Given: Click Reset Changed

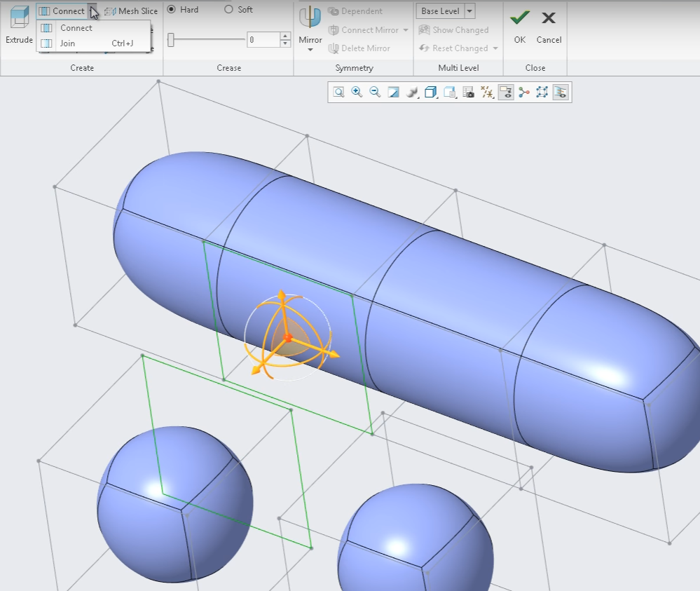Looking at the screenshot, I should 453,48.
